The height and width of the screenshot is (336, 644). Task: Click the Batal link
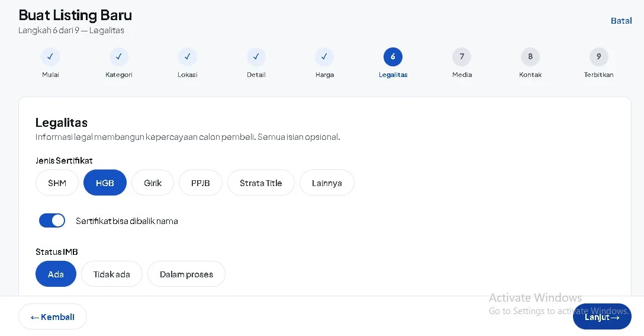(x=621, y=21)
